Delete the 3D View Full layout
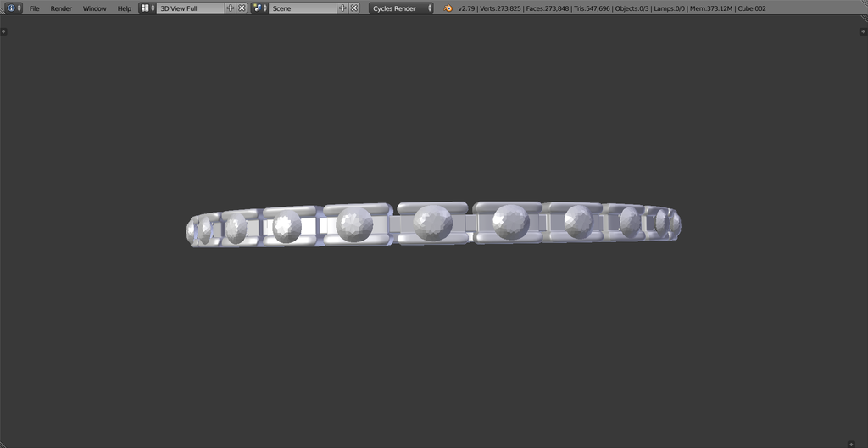This screenshot has width=868, height=448. [242, 8]
